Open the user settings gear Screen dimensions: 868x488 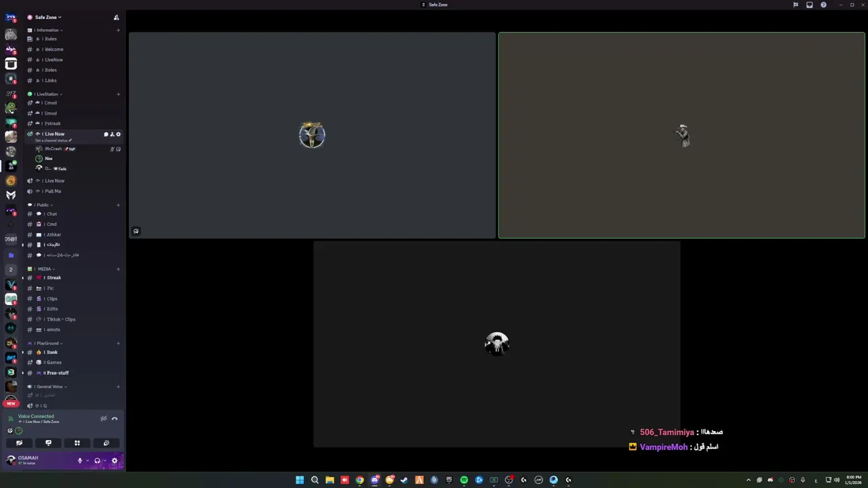point(115,461)
